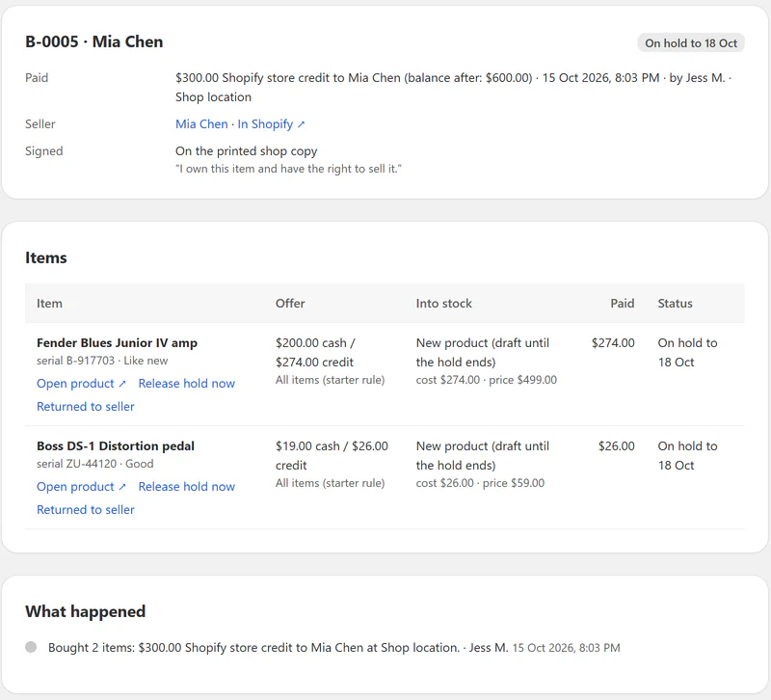Click the '$26.00' paid amount cell
The width and height of the screenshot is (771, 700).
[x=616, y=446]
